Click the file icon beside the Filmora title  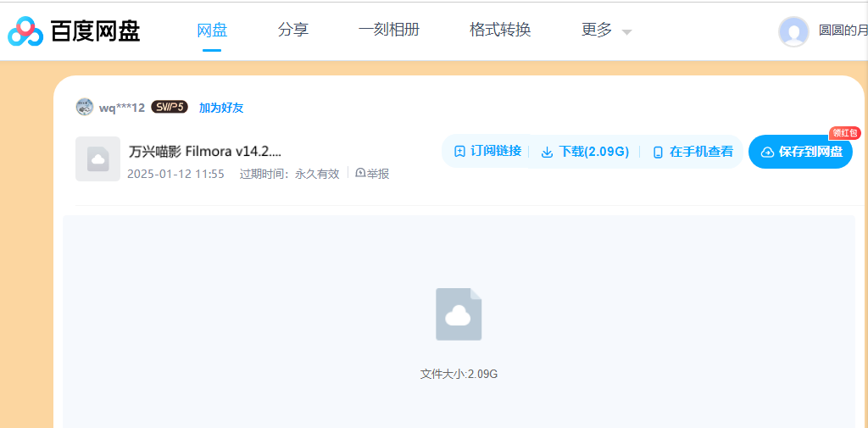(98, 158)
